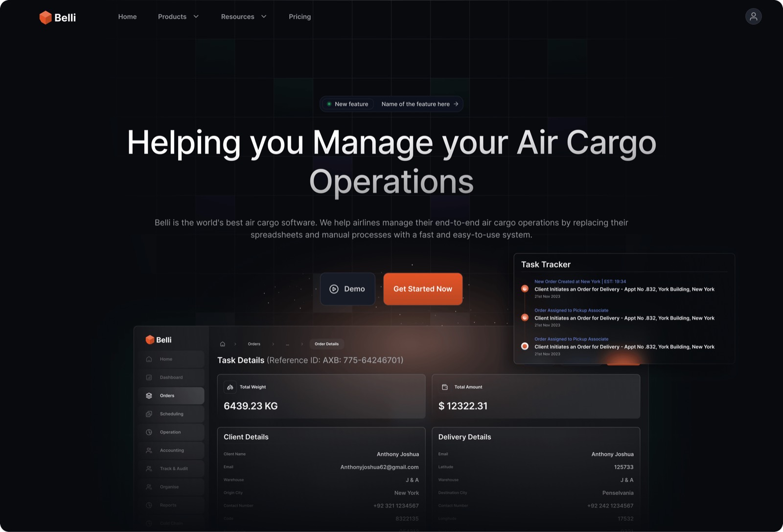
Task: Click the arrow next to 'Name of the feature here'
Action: [456, 104]
